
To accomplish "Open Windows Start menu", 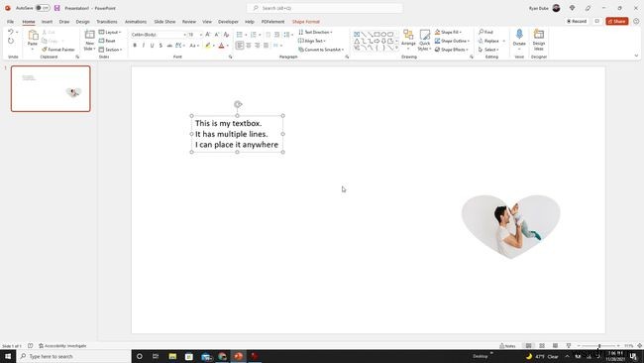I will tap(8, 356).
